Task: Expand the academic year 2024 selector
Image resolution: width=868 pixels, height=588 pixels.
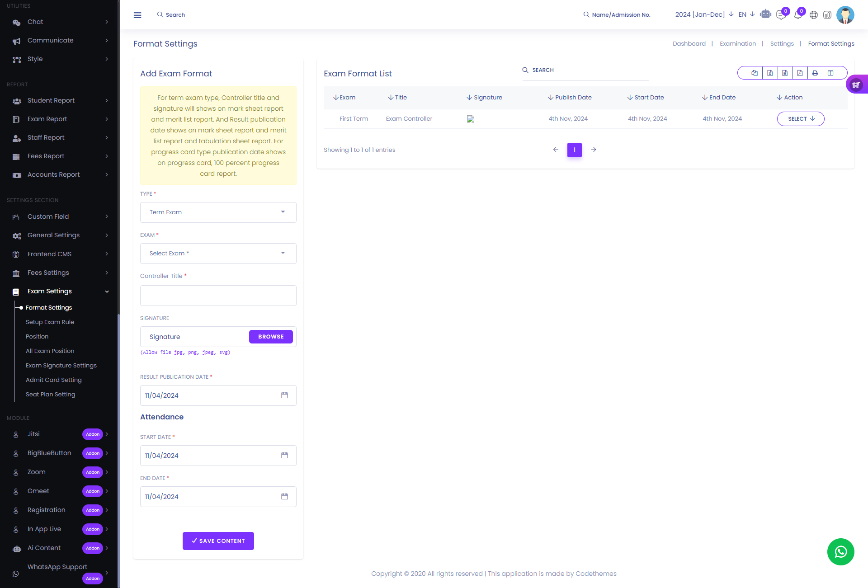Action: [704, 14]
